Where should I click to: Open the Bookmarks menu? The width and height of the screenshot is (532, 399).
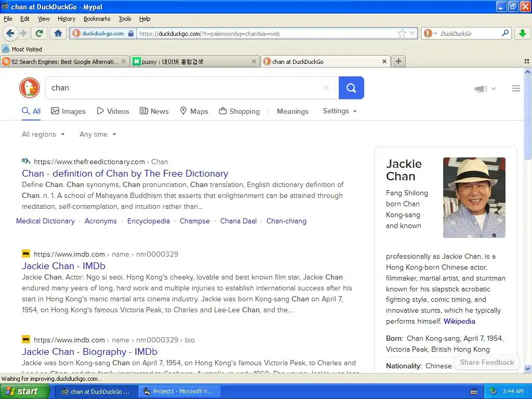point(97,19)
